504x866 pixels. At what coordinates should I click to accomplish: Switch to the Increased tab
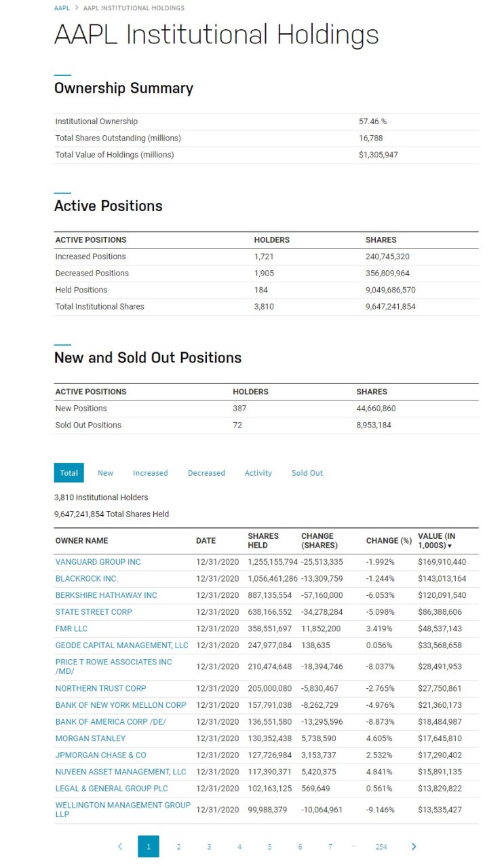pyautogui.click(x=150, y=473)
